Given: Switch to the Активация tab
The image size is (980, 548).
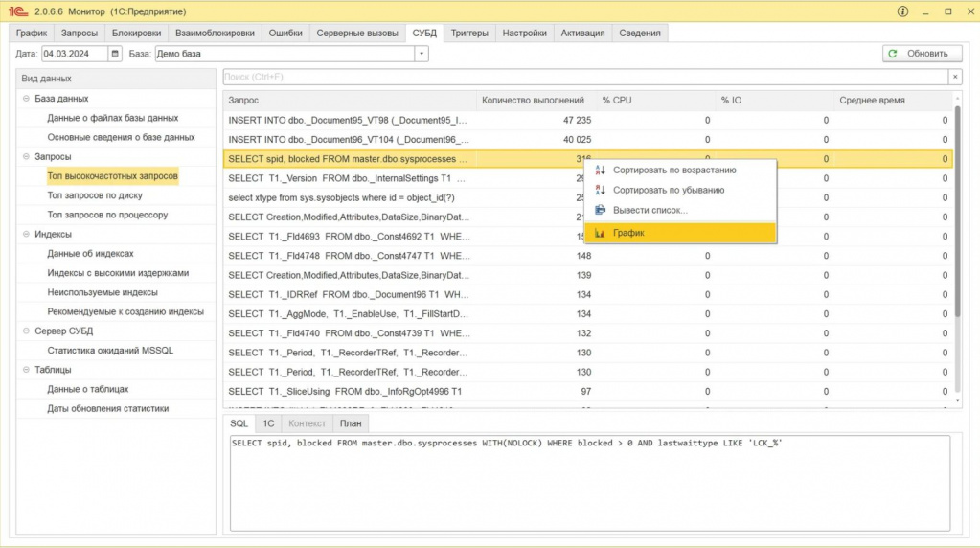Looking at the screenshot, I should coord(582,34).
